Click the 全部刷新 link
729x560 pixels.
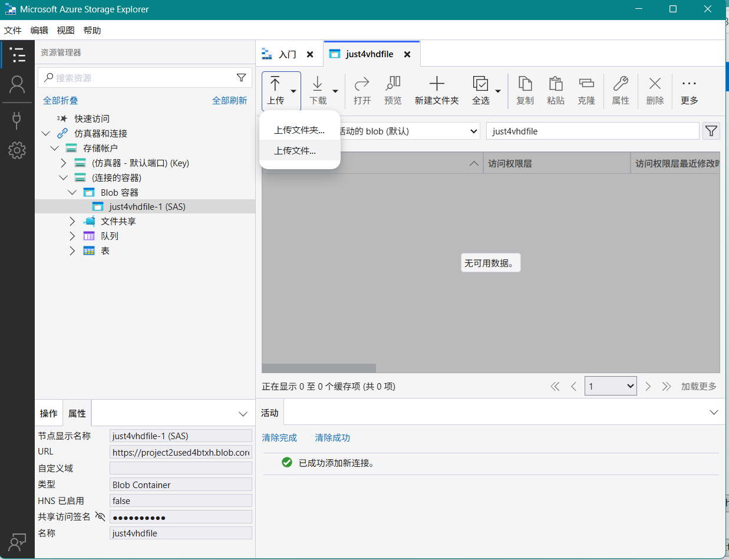point(229,101)
